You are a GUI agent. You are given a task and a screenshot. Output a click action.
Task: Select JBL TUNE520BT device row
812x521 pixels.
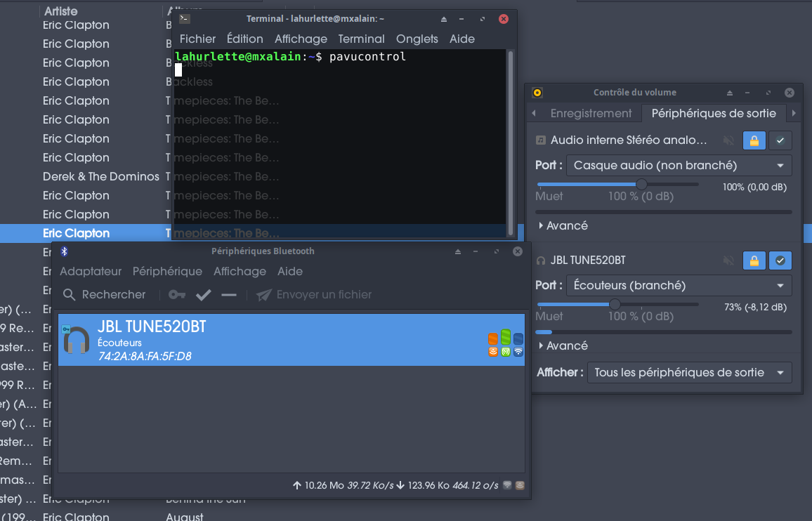[291, 340]
